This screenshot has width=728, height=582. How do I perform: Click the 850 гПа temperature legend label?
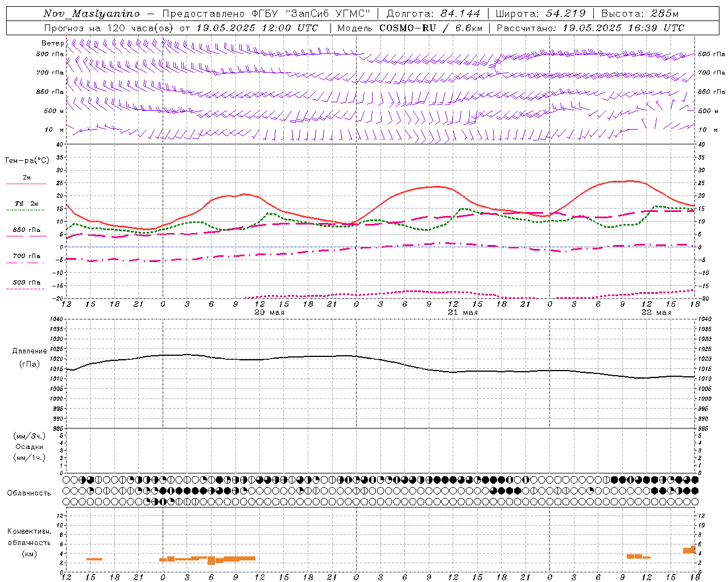coord(27,230)
